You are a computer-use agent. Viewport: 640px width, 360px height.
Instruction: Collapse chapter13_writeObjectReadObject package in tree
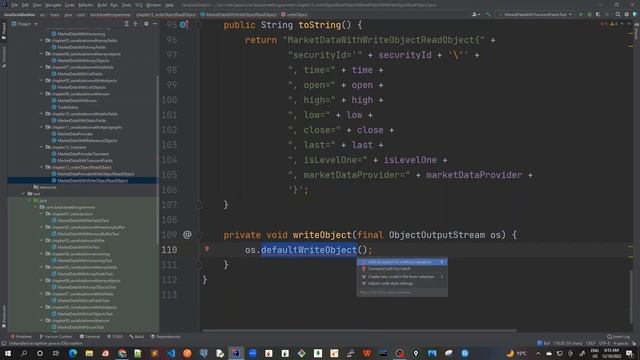42,167
